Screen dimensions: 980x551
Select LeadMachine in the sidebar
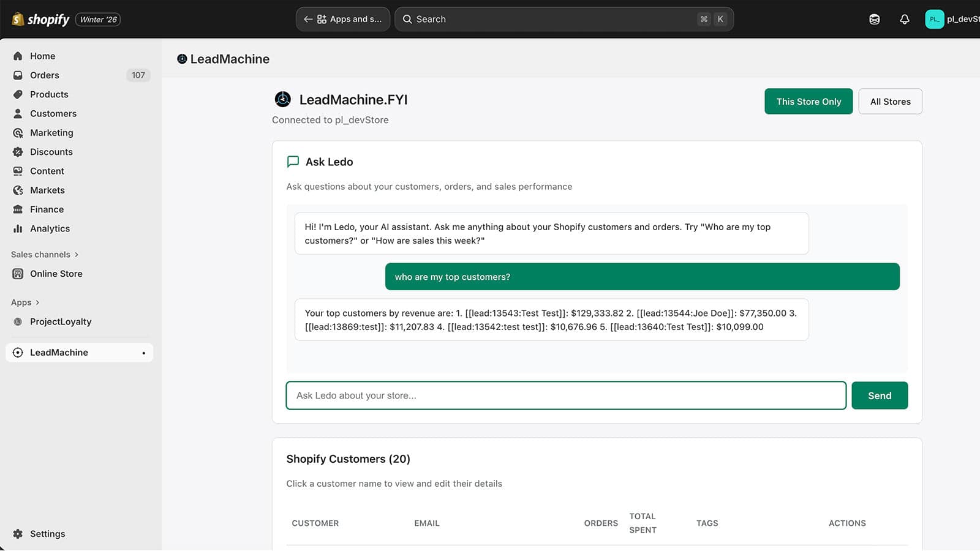click(x=79, y=353)
